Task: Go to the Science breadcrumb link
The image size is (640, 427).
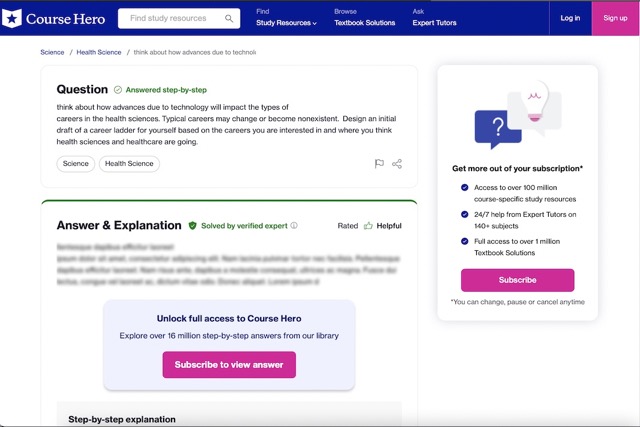Action: pyautogui.click(x=52, y=52)
